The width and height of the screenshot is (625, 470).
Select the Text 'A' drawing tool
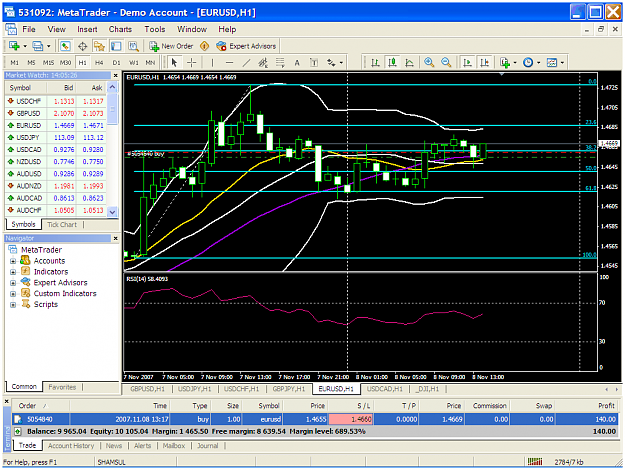[x=297, y=63]
